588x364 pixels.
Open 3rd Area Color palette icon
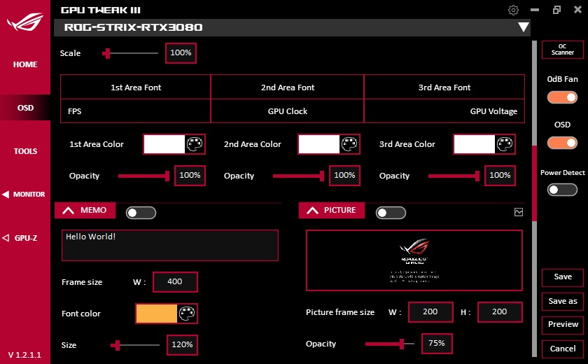[x=505, y=144]
